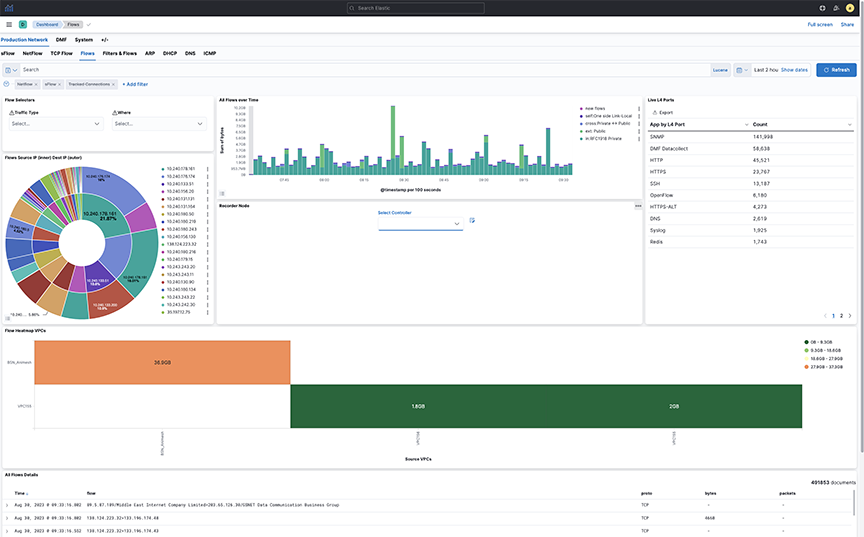The height and width of the screenshot is (537, 864).
Task: Click the Elastic logo in top bar
Action: pyautogui.click(x=8, y=8)
